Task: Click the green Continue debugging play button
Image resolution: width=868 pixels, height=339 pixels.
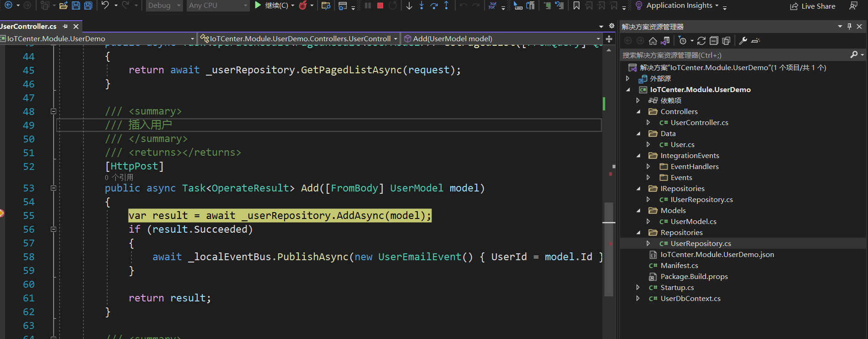Action: click(258, 5)
